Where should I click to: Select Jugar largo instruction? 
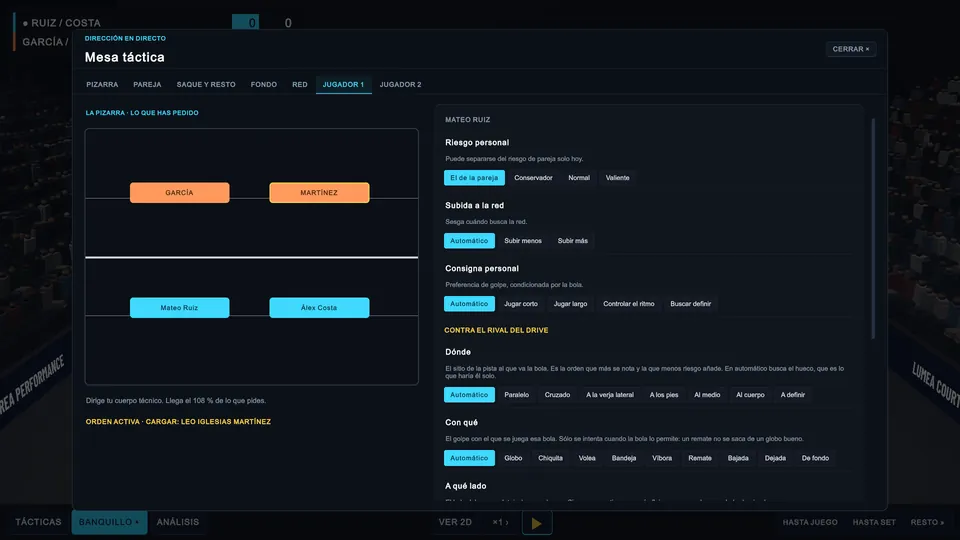click(x=570, y=304)
